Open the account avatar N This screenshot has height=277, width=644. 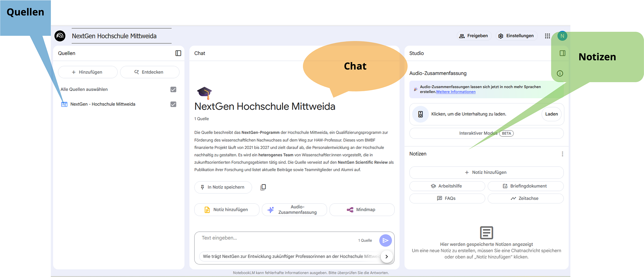[562, 36]
